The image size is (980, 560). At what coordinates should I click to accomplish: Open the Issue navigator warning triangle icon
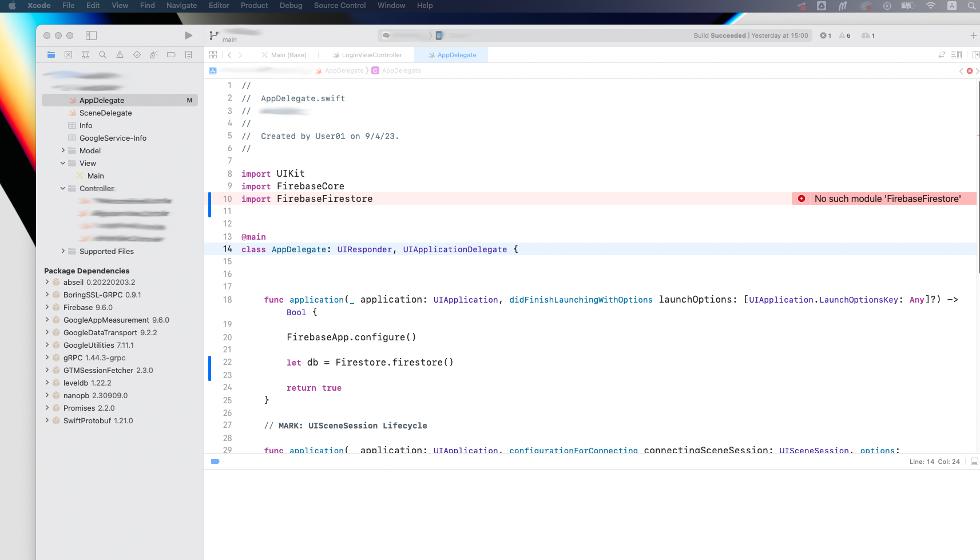(x=120, y=55)
